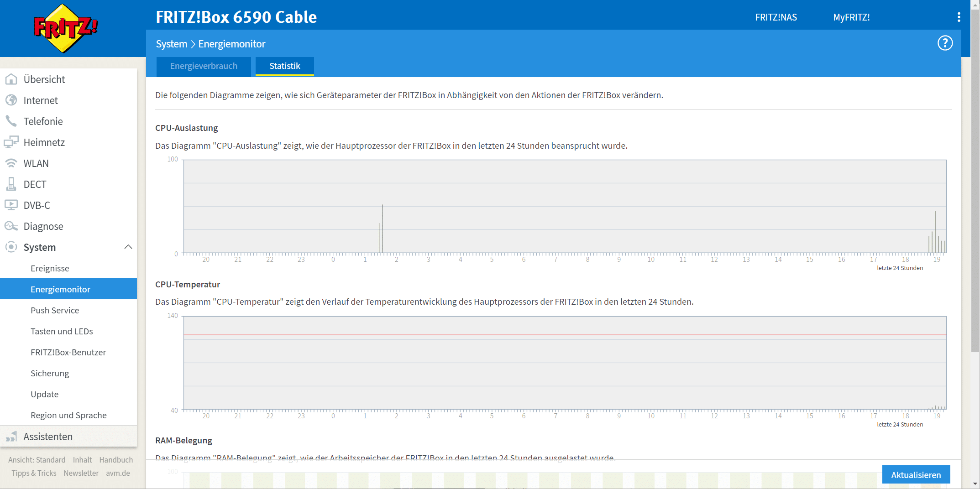Click the DVB-C monitor icon
The height and width of the screenshot is (489, 980).
[x=11, y=205]
